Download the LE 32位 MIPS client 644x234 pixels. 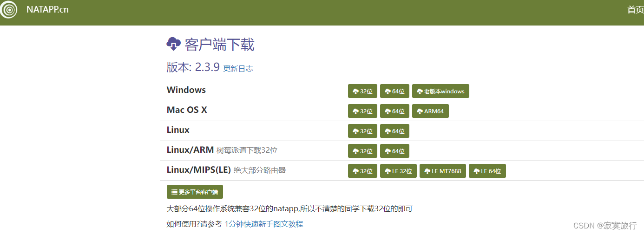[x=398, y=171]
